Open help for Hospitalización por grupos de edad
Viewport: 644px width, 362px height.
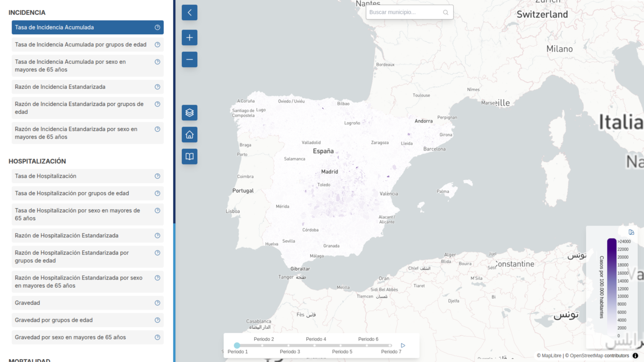pyautogui.click(x=157, y=193)
